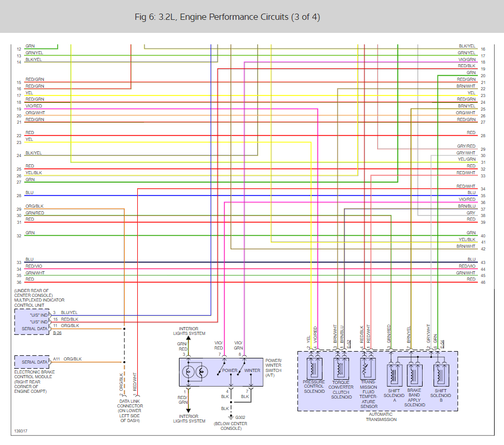Click the left-side GRN/RED wire label at row 30

tap(35, 213)
